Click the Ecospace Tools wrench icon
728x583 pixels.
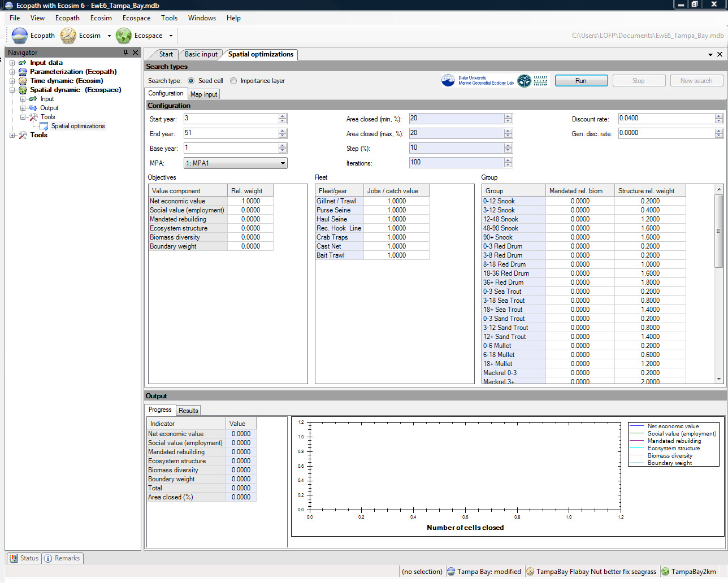33,117
